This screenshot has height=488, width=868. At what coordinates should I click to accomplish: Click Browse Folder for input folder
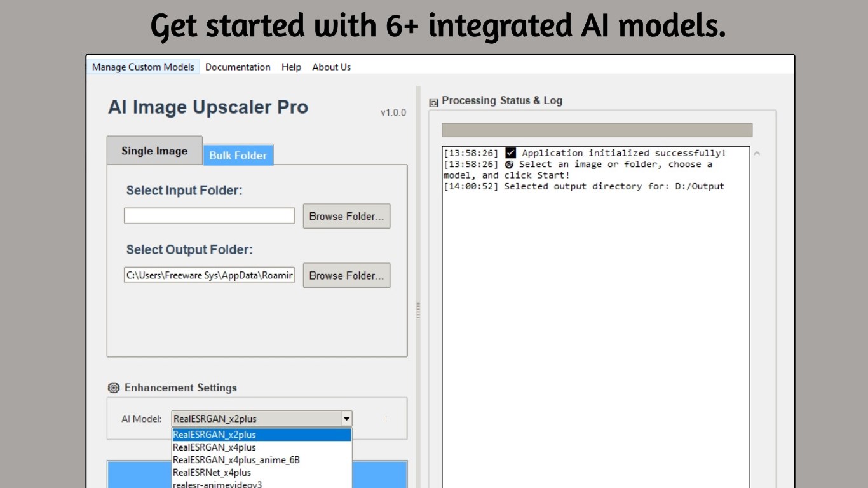pyautogui.click(x=346, y=216)
